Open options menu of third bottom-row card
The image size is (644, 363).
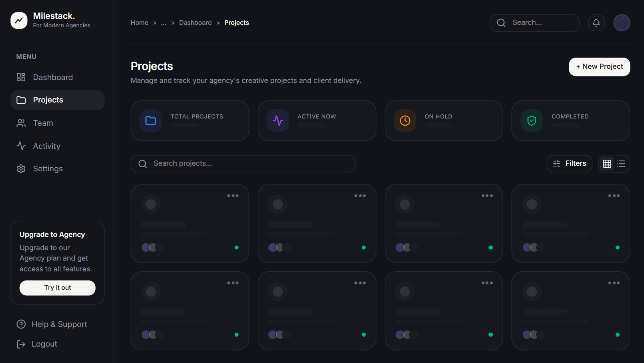point(487,283)
